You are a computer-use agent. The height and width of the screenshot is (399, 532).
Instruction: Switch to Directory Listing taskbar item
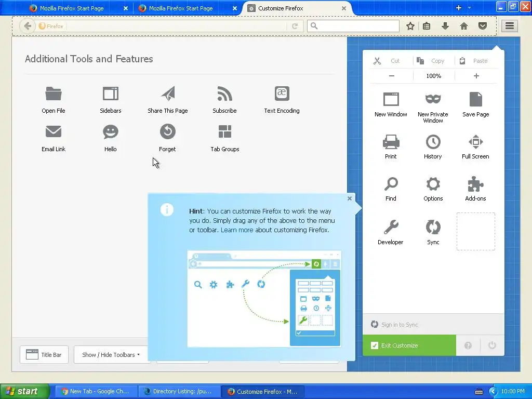click(x=179, y=391)
